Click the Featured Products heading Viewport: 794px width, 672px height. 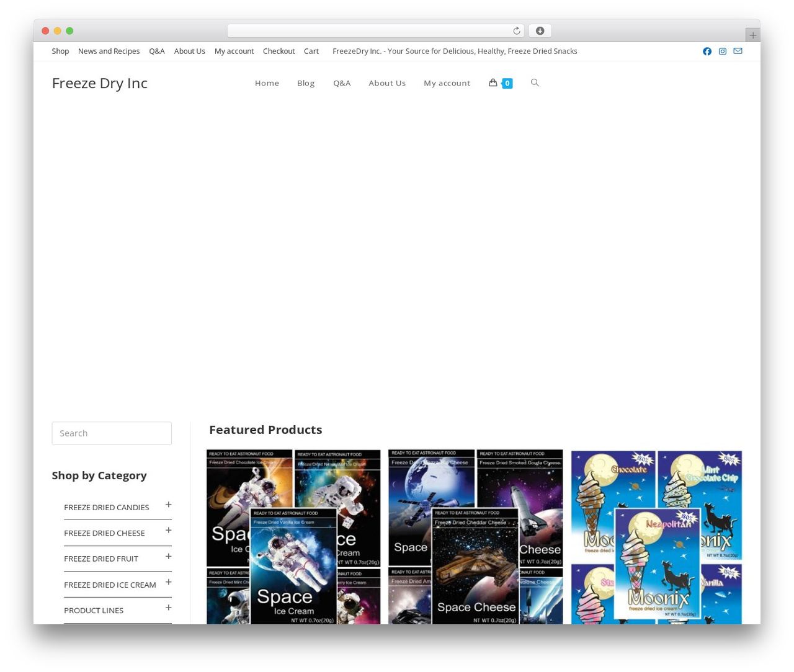pyautogui.click(x=265, y=430)
